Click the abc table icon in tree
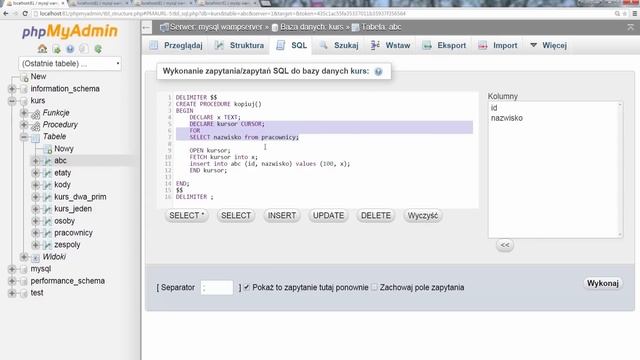The height and width of the screenshot is (360, 640). [x=48, y=161]
